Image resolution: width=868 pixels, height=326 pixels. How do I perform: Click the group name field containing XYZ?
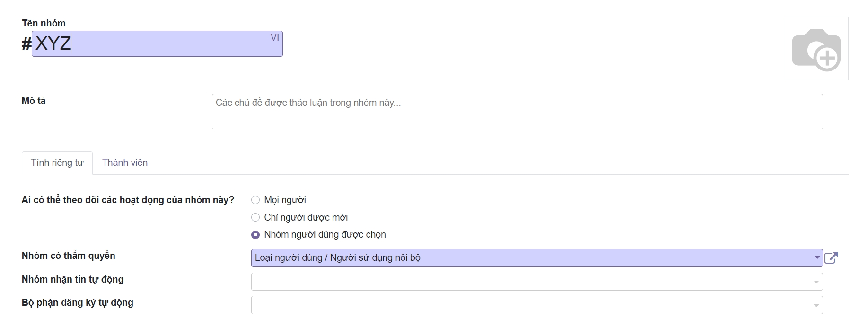(x=156, y=44)
